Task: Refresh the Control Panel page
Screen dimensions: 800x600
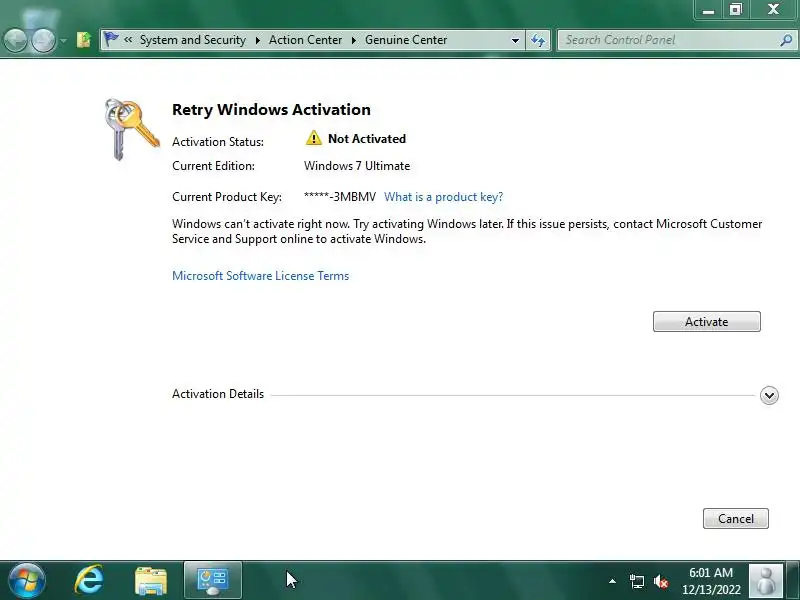Action: [x=538, y=40]
